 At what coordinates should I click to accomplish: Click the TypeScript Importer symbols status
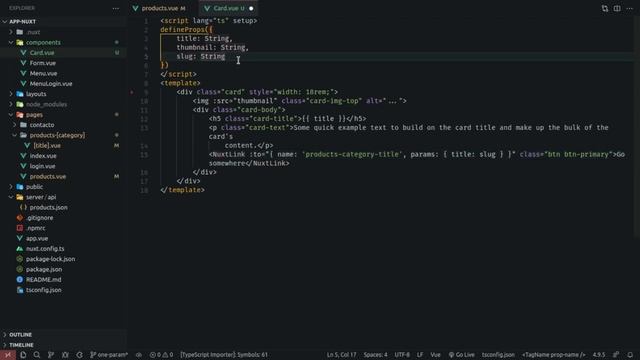tap(224, 355)
